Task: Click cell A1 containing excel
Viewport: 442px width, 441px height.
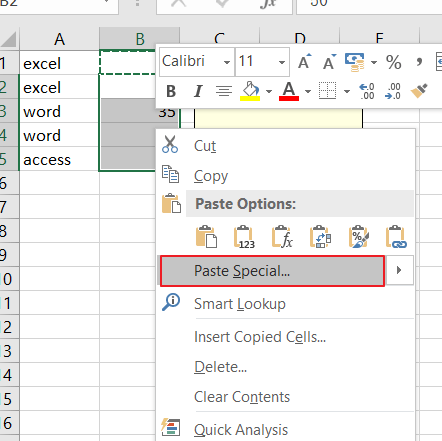Action: point(59,63)
